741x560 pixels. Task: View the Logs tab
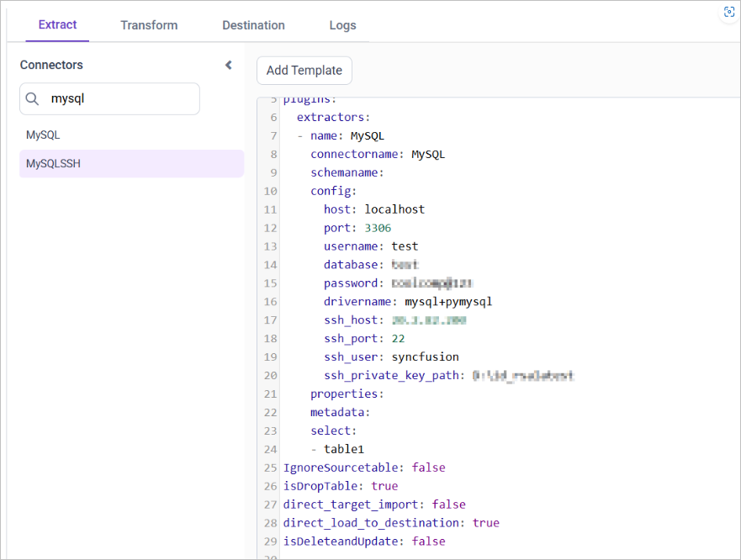342,25
